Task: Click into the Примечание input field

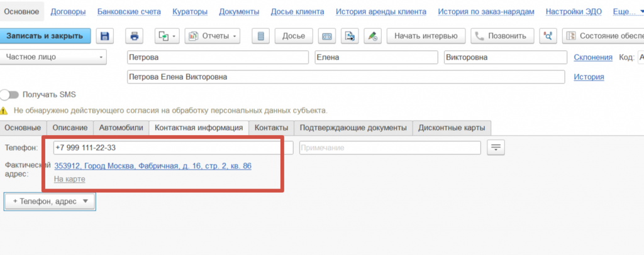Action: [x=389, y=148]
